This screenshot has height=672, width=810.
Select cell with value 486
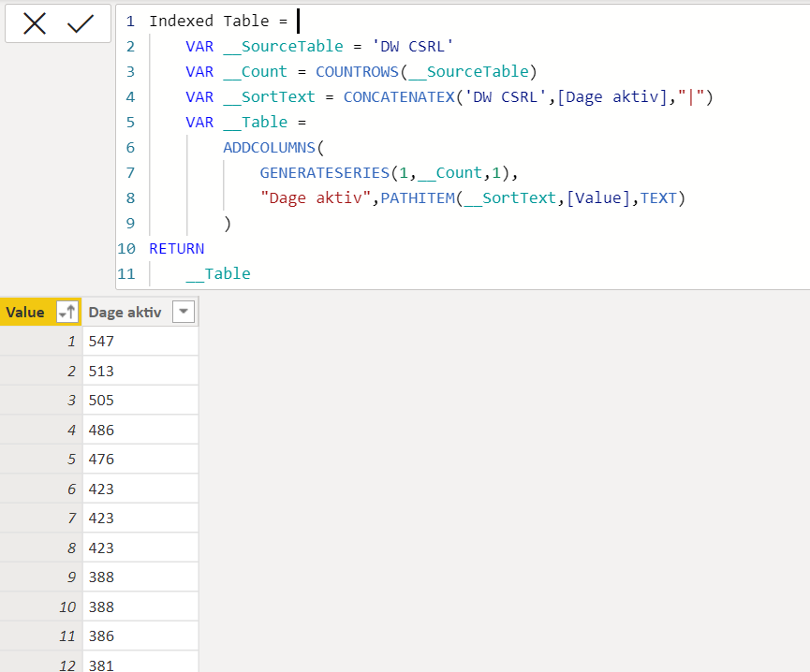tap(140, 430)
